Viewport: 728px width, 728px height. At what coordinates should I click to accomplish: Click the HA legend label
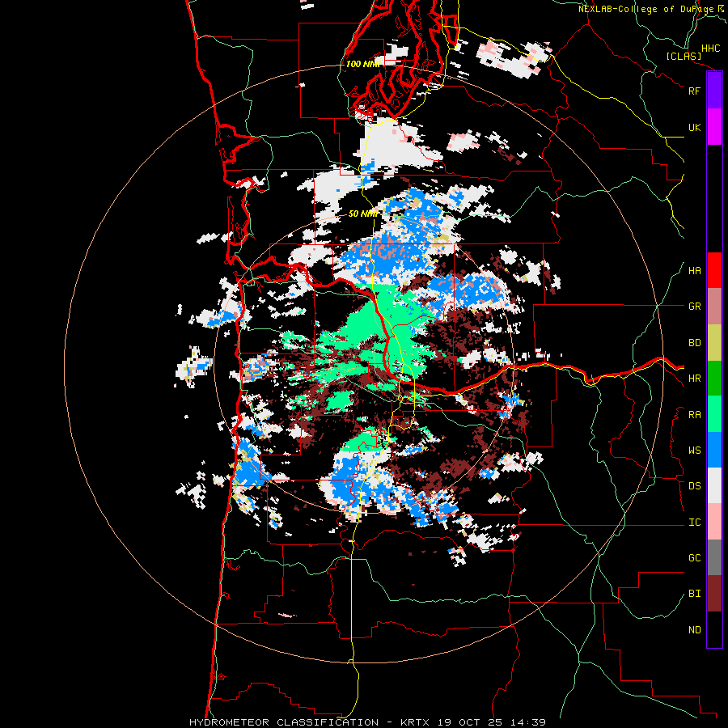click(694, 271)
